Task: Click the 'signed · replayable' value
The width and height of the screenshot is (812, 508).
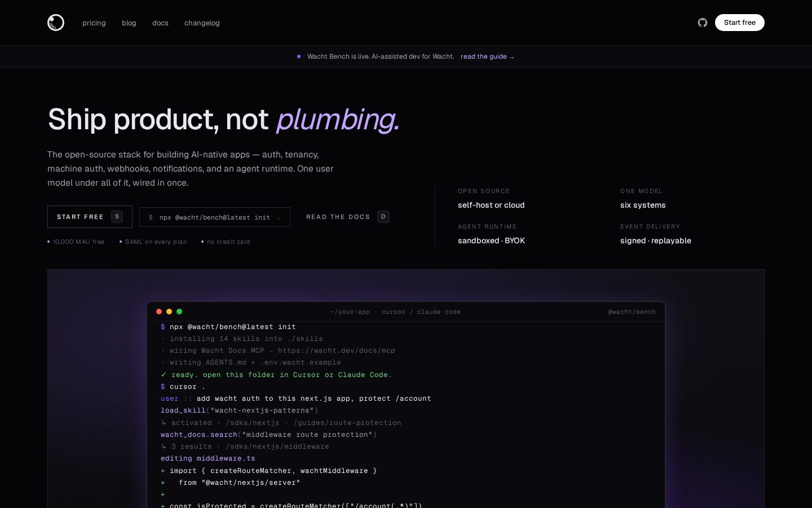Action: (x=656, y=240)
